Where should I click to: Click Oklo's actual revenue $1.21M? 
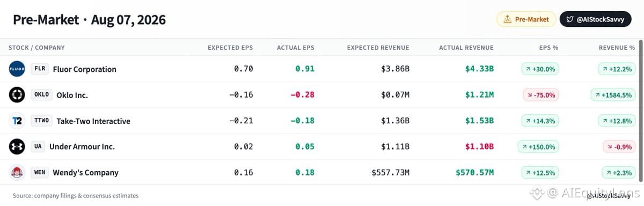tap(479, 94)
